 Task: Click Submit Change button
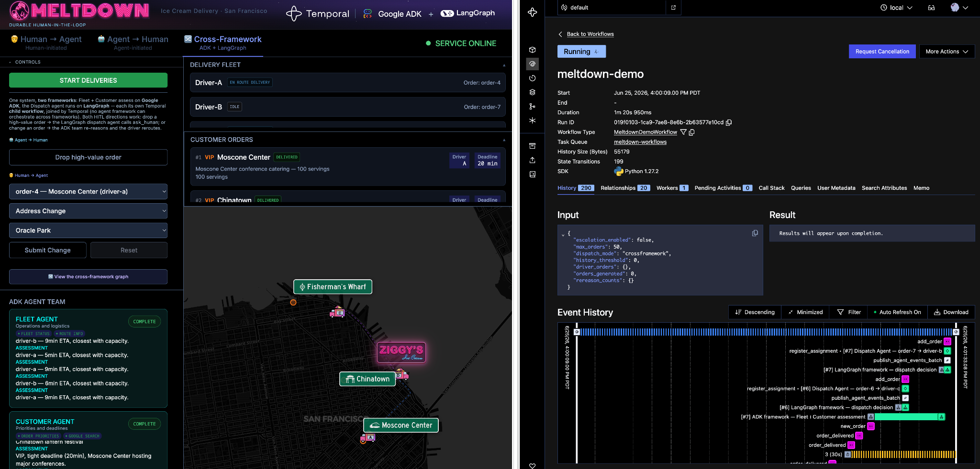[x=47, y=250]
